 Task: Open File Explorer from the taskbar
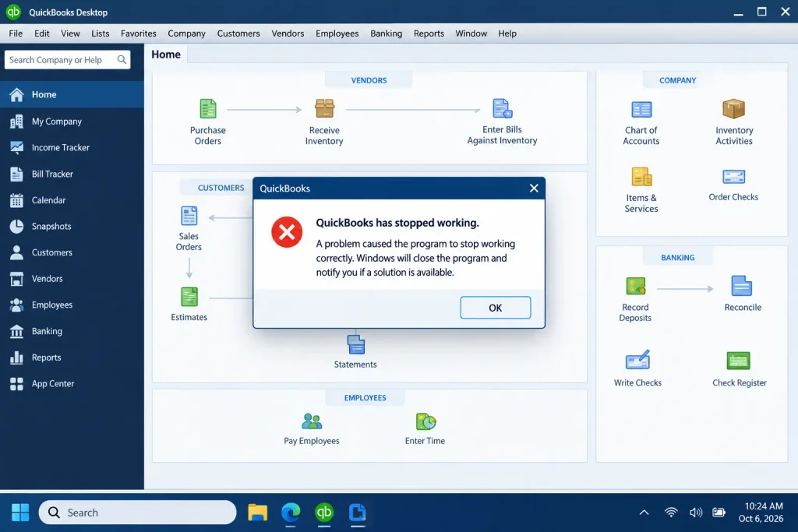coord(257,513)
